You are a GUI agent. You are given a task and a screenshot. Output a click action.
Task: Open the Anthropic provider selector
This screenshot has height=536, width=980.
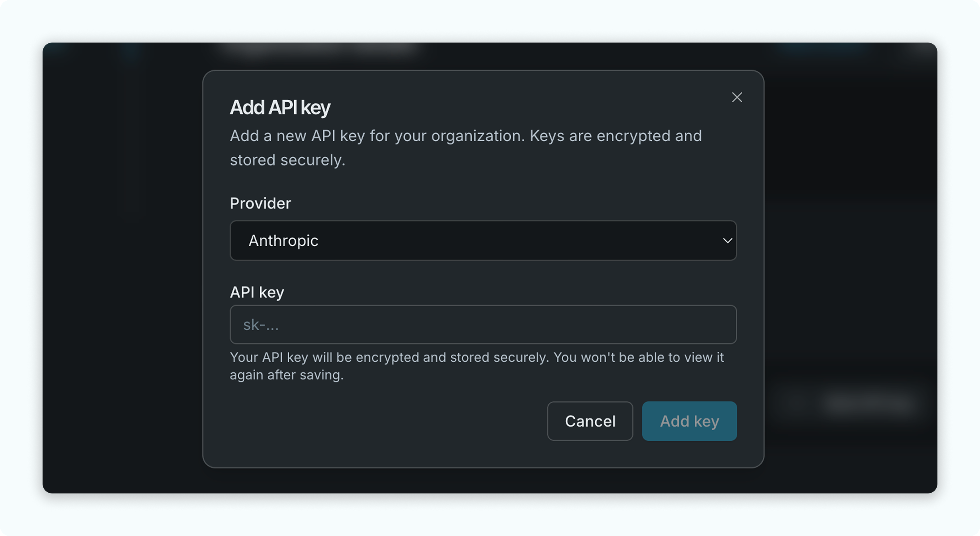tap(483, 241)
